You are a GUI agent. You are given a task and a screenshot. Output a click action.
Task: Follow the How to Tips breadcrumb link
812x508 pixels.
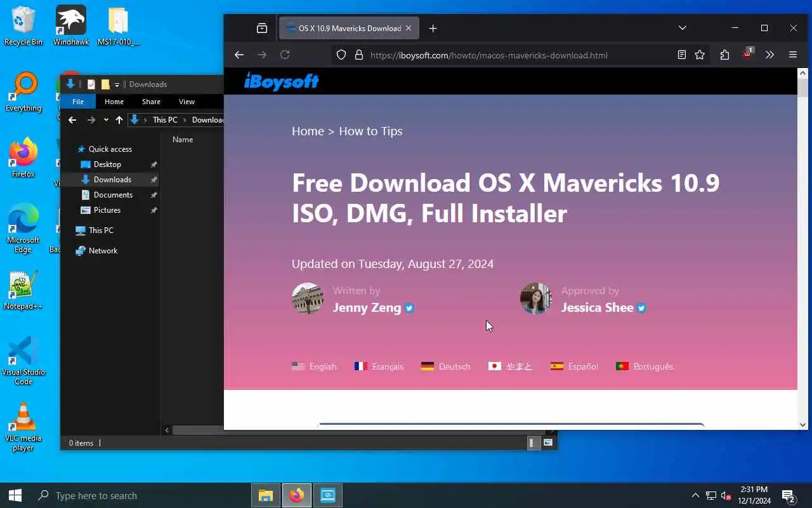[370, 131]
